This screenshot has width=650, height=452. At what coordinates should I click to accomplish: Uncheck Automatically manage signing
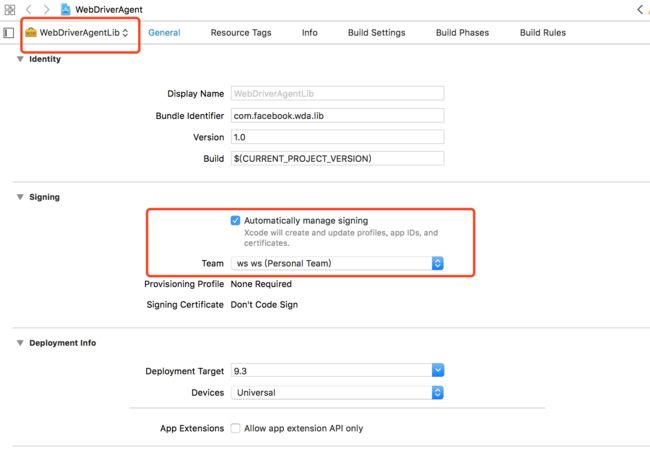coord(235,220)
